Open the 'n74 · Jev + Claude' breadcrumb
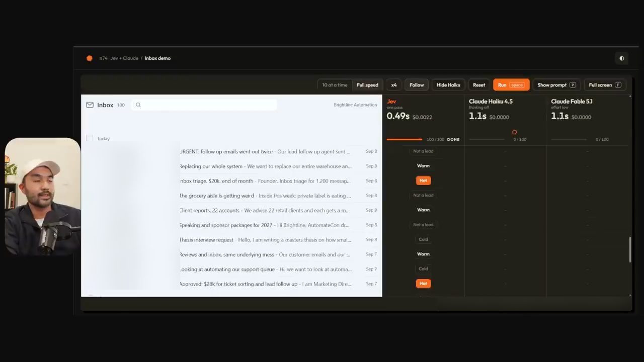This screenshot has width=644, height=362. pos(119,58)
